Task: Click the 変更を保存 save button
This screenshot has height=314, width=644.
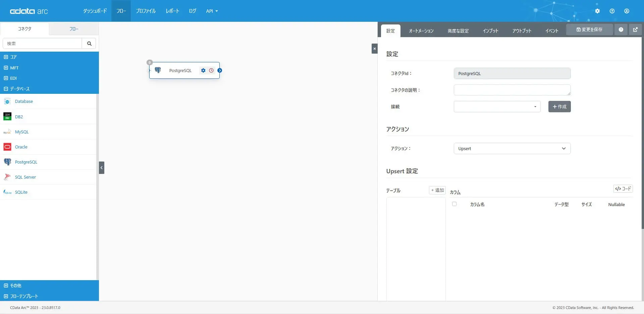Action: (589, 29)
